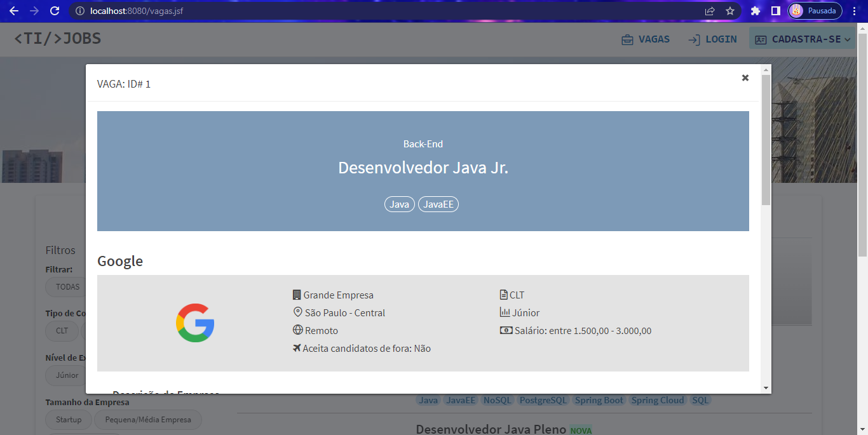Open the browser extensions puzzle icon
Viewport: 868px width, 435px height.
pyautogui.click(x=756, y=11)
